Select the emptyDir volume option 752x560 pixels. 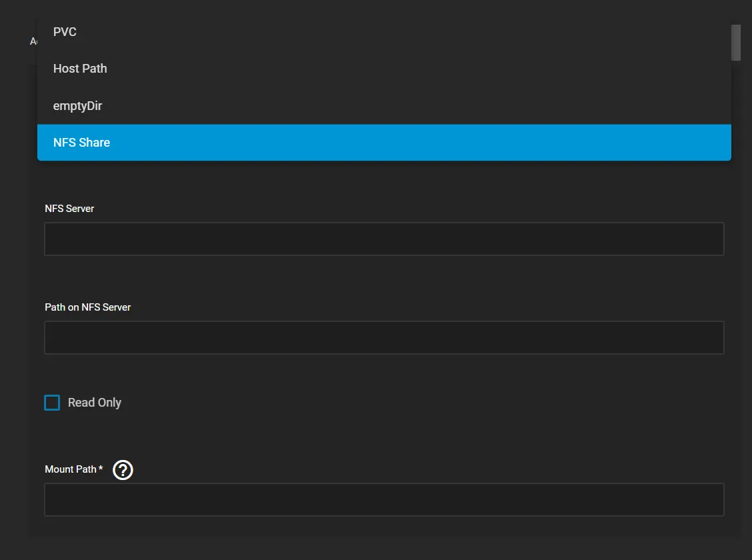point(77,105)
